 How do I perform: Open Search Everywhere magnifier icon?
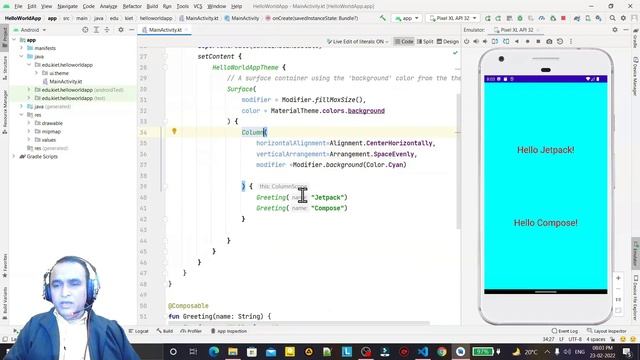612,18
